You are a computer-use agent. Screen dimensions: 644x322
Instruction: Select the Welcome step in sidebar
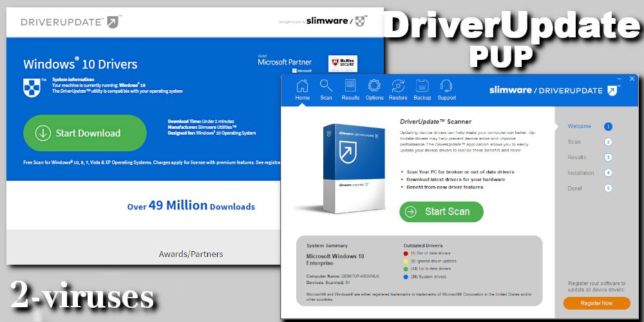579,126
